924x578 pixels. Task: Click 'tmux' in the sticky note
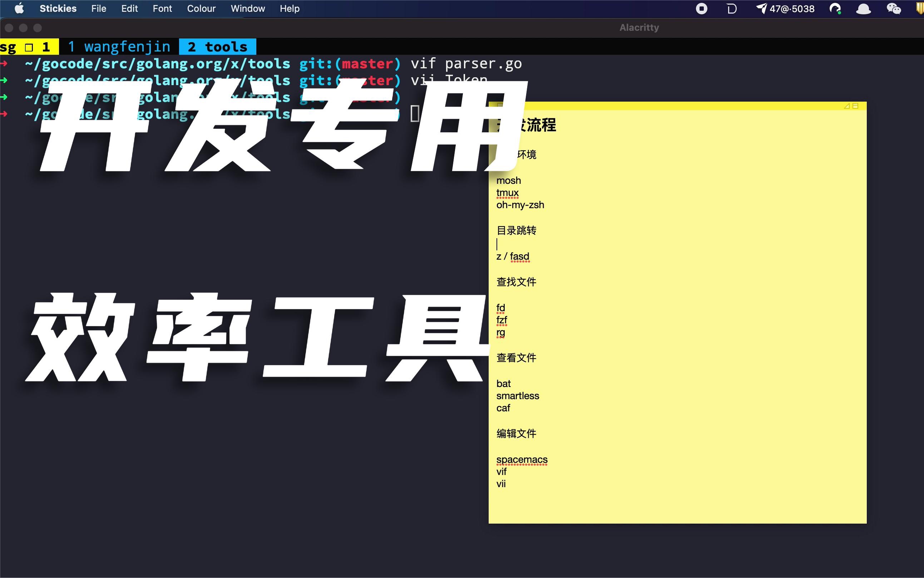(x=507, y=193)
